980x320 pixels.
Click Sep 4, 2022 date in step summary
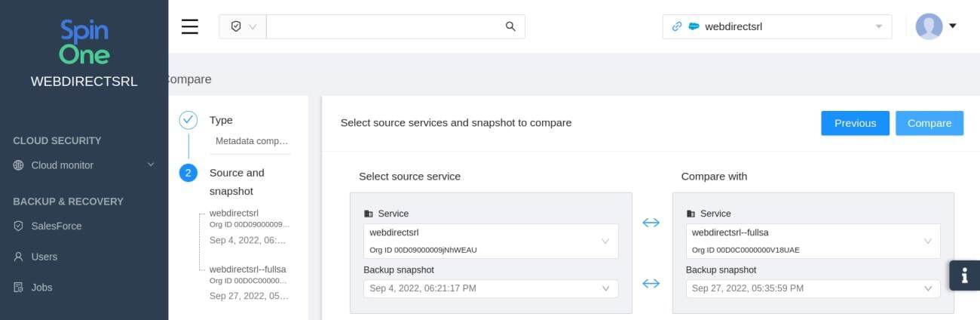[x=248, y=240]
